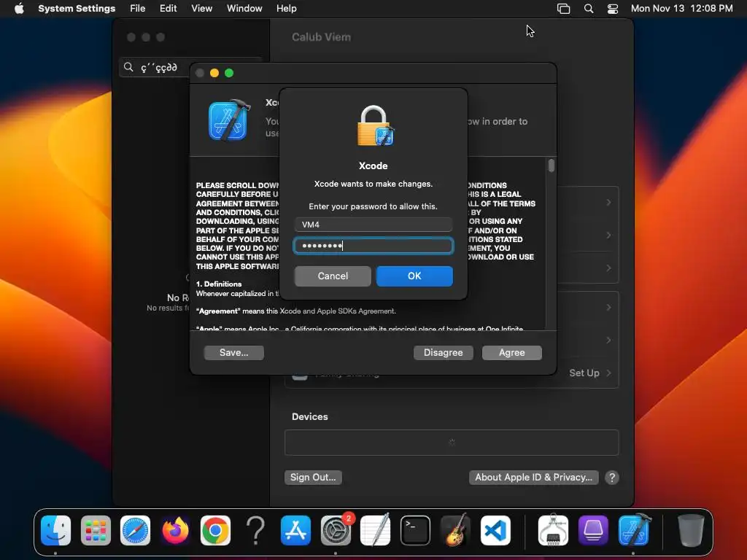
Task: Open the View menu
Action: [202, 9]
